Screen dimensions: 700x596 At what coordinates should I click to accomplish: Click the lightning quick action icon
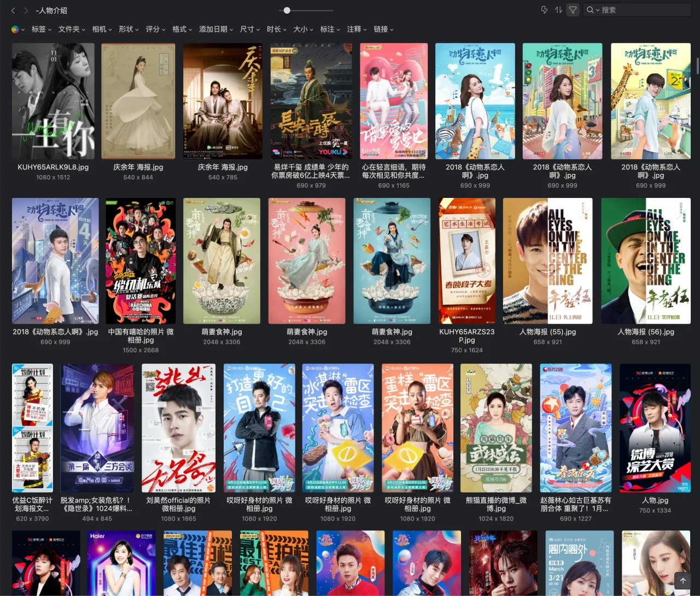544,10
